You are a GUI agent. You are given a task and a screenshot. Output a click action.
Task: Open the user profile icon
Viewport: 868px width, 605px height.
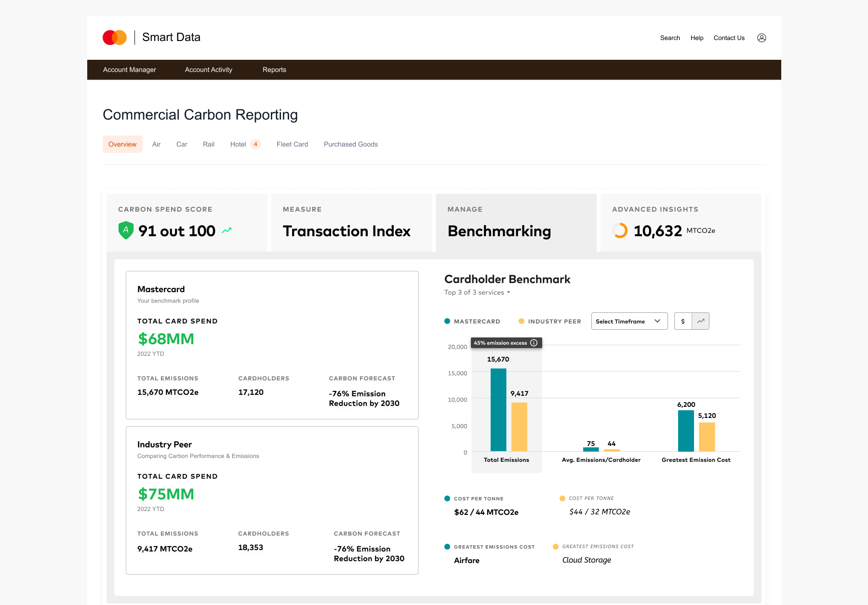point(761,38)
